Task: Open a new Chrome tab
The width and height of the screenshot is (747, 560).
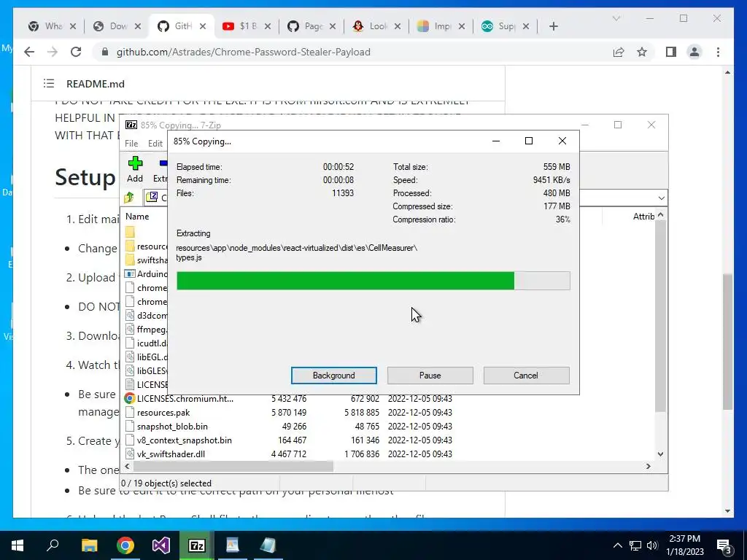Action: [553, 26]
